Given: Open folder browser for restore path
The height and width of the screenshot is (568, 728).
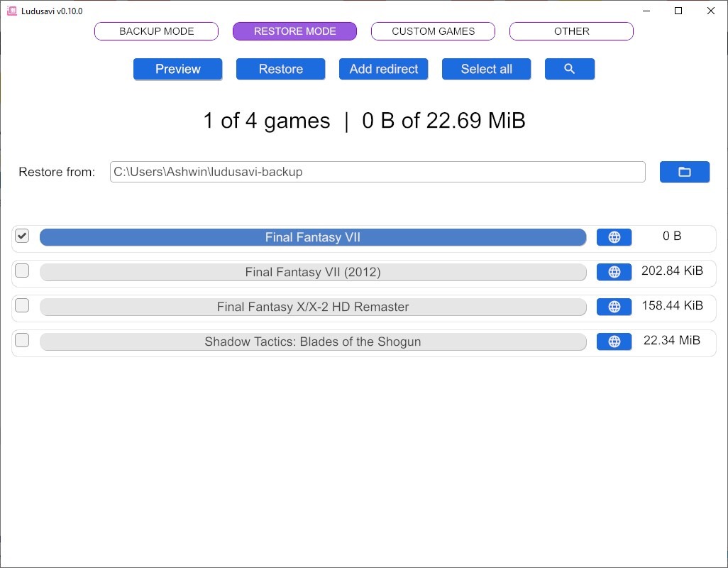Looking at the screenshot, I should (684, 172).
